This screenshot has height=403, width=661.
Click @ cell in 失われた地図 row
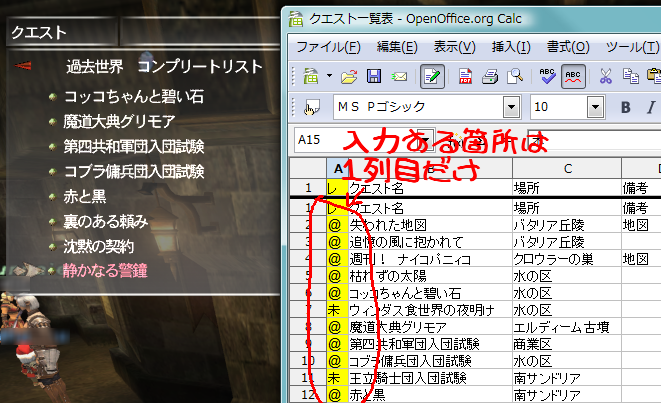click(x=337, y=225)
